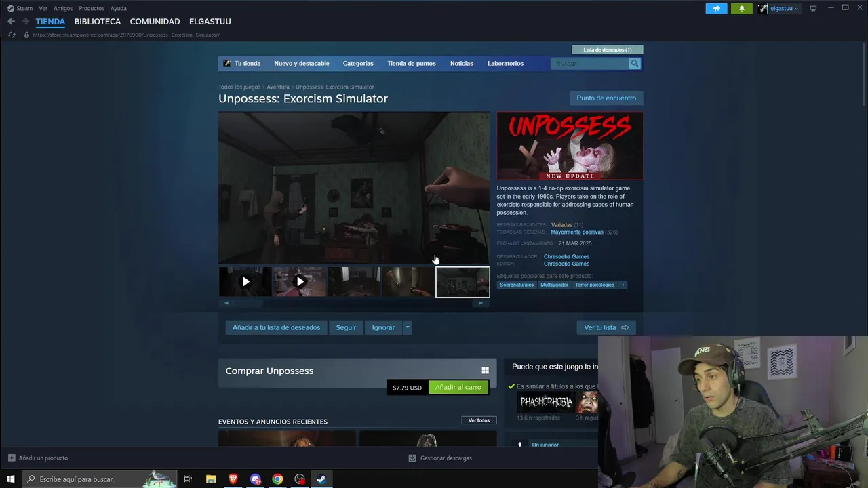Viewport: 868px width, 488px height.
Task: Click Añadir un producto plus icon
Action: point(12,458)
